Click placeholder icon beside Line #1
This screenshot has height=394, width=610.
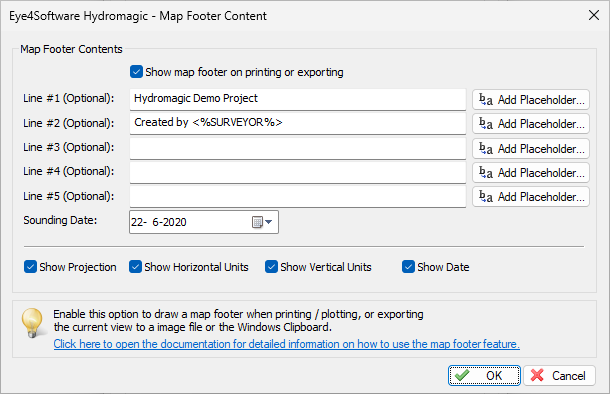[486, 100]
